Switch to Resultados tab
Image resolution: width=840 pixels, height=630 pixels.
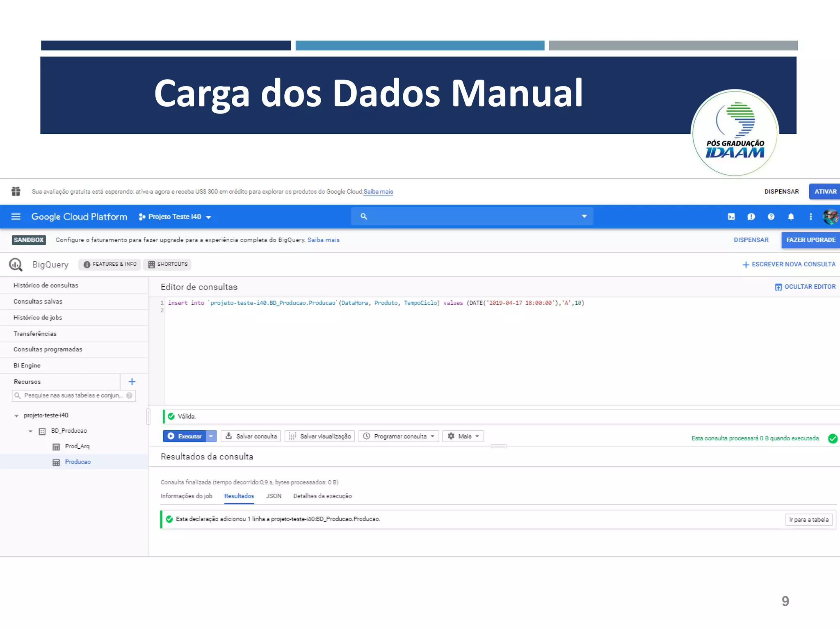239,496
